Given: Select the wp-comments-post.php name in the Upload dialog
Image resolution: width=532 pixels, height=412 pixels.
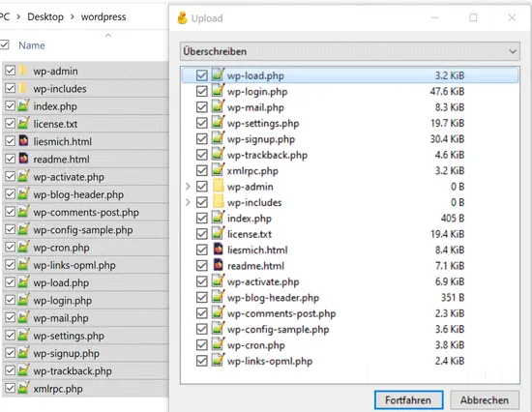Looking at the screenshot, I should pyautogui.click(x=281, y=313).
